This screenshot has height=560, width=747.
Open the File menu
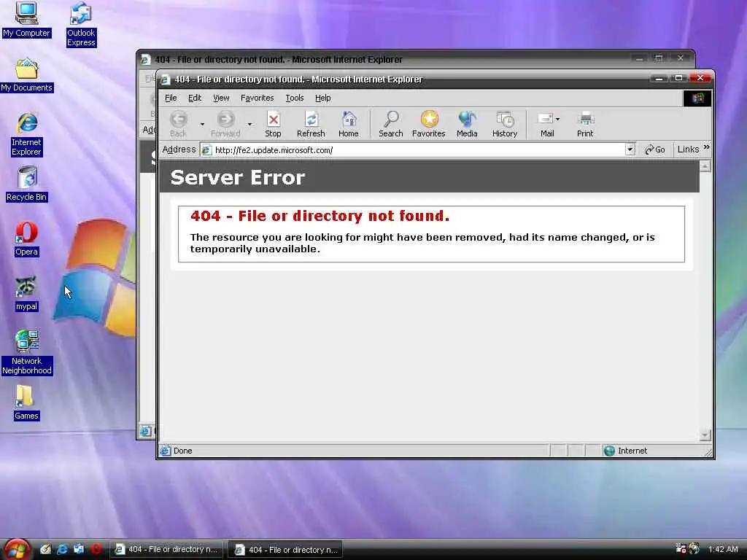pos(171,98)
